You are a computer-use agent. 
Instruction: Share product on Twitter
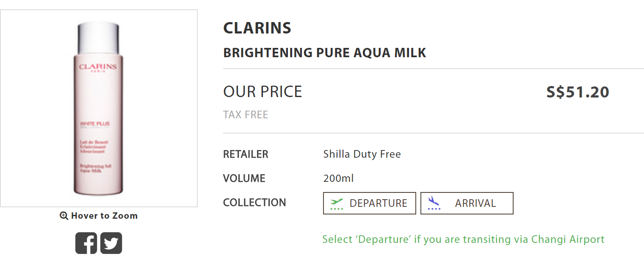(x=111, y=243)
